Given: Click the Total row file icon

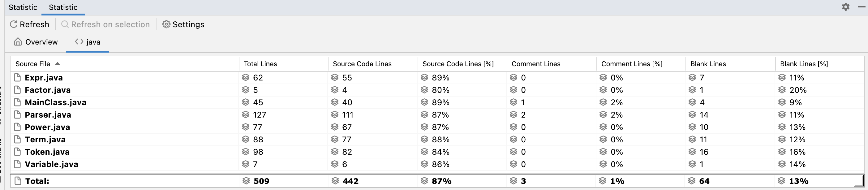Looking at the screenshot, I should (18, 181).
